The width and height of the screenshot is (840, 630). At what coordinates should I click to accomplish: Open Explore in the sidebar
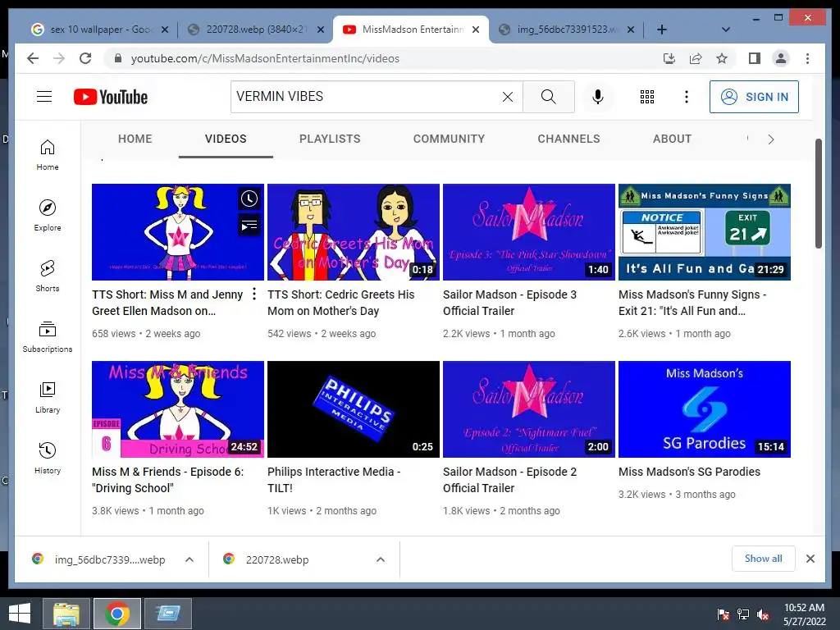(x=48, y=216)
